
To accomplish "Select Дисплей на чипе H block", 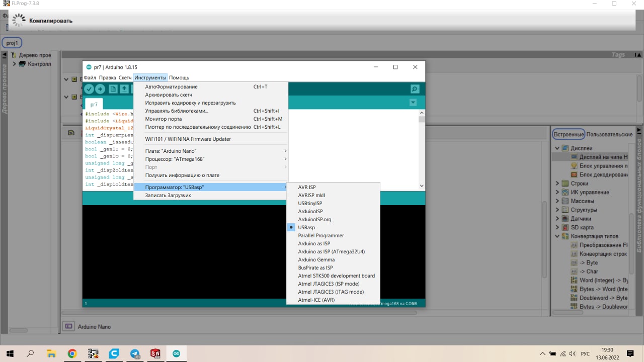I will pyautogui.click(x=599, y=157).
